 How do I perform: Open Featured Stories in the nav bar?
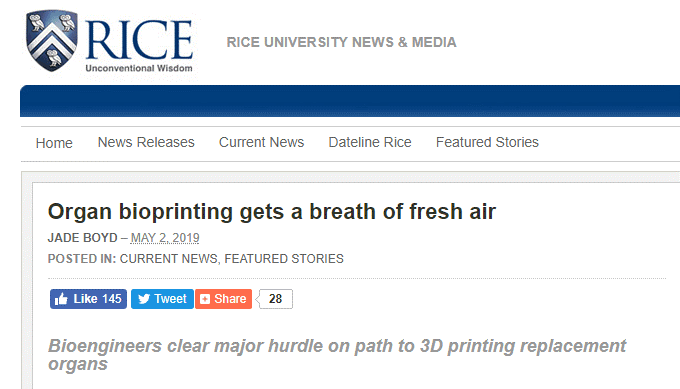(487, 142)
